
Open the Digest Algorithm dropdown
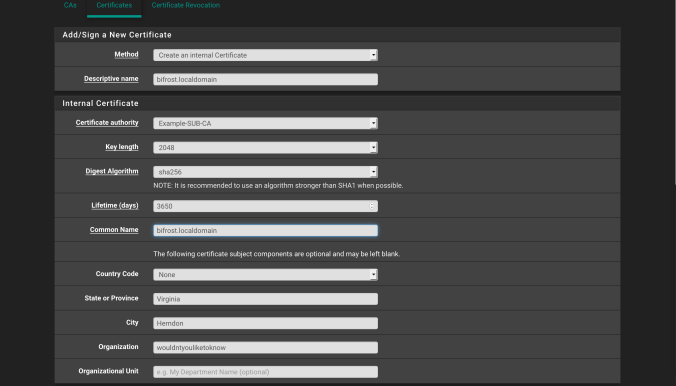(x=266, y=172)
